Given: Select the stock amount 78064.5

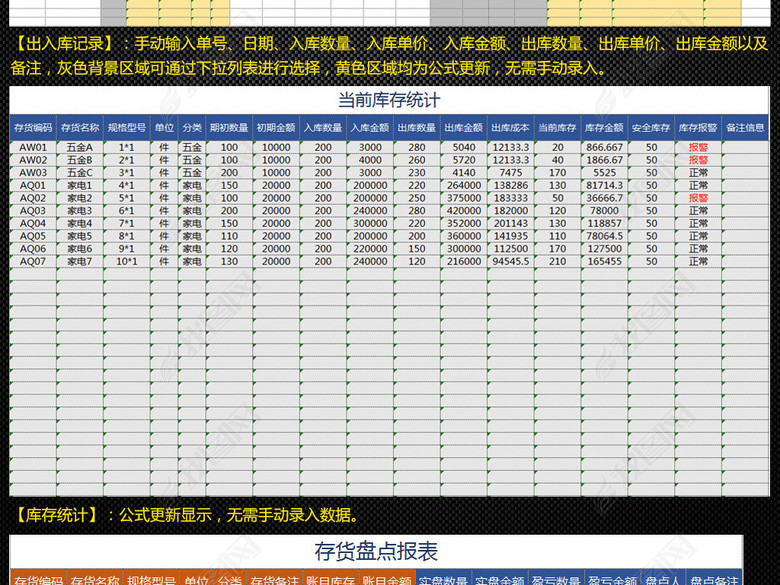Looking at the screenshot, I should click(x=604, y=236).
